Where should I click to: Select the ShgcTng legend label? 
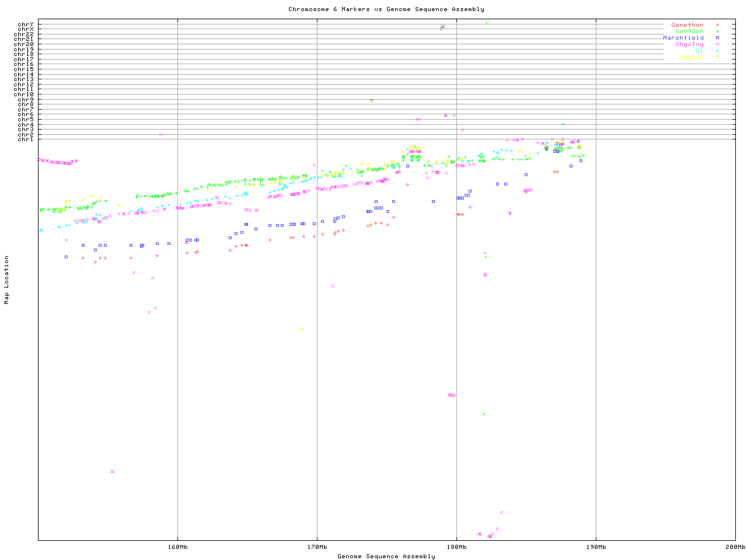tap(689, 44)
